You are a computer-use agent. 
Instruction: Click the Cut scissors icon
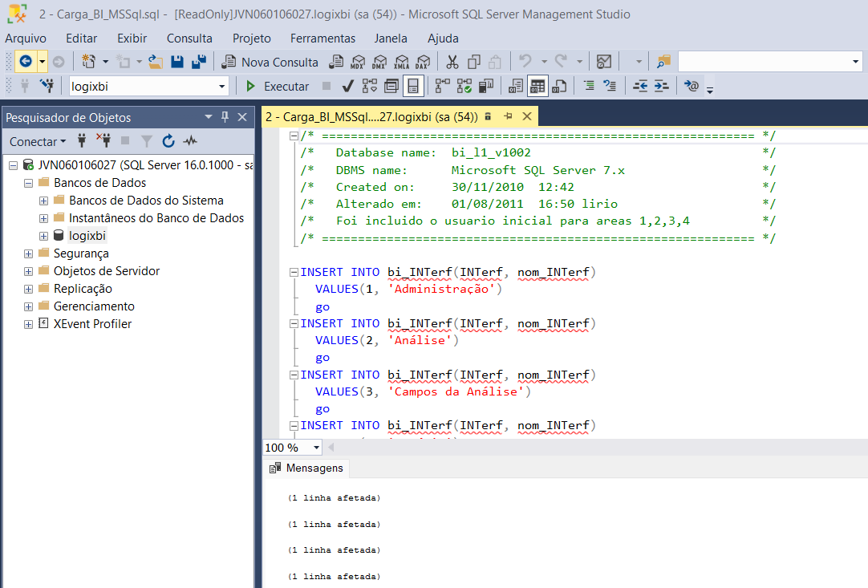(452, 62)
